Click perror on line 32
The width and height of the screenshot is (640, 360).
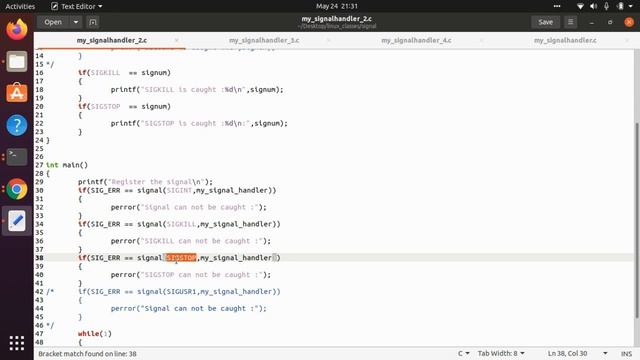[x=189, y=207]
